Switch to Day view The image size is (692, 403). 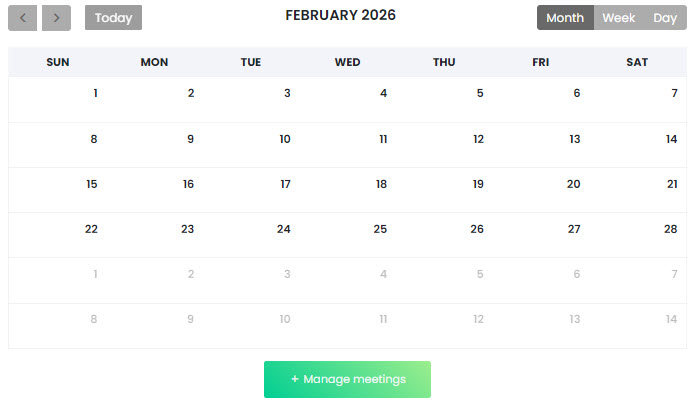tap(665, 18)
